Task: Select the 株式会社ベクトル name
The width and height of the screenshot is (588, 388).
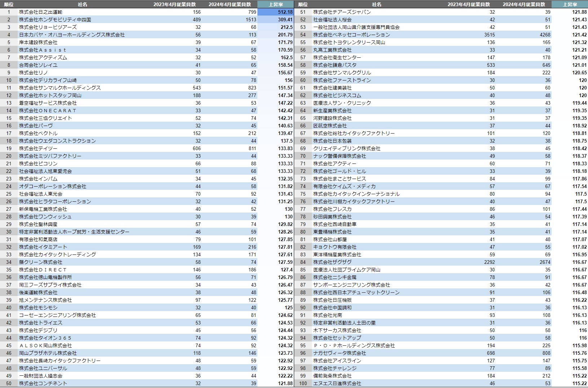Action: [x=38, y=133]
